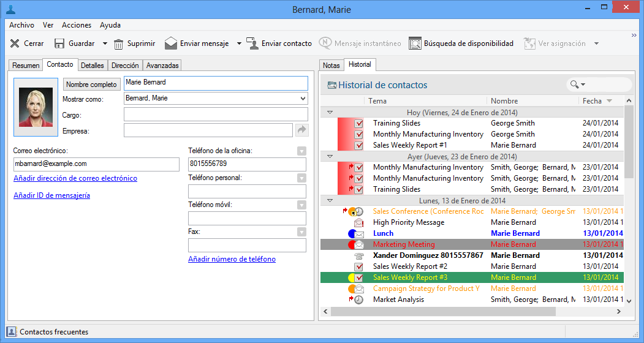Toggle checkbox for Sales Weekly Report #2

(x=359, y=266)
